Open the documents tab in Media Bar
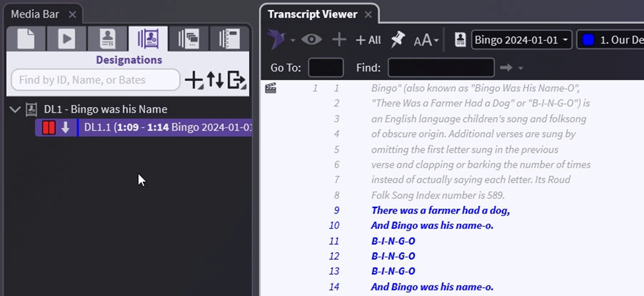644x296 pixels. click(x=26, y=39)
